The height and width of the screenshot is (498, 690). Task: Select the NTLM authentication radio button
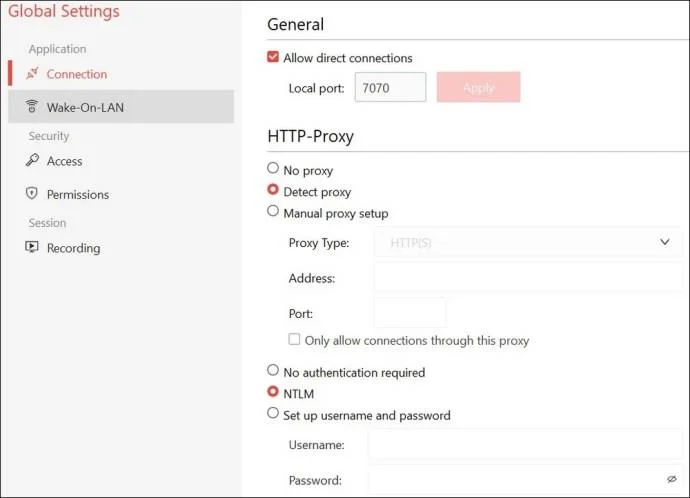tap(273, 391)
